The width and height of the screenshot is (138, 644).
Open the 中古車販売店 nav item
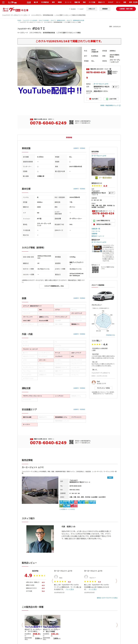(x=45, y=2)
